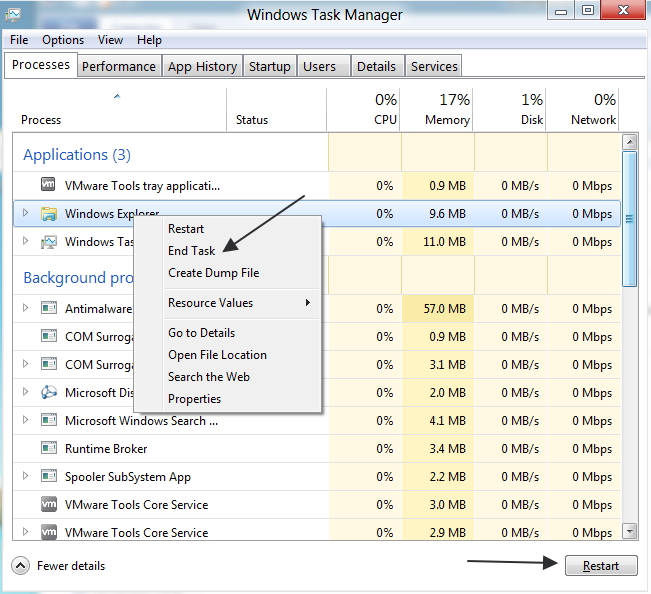The image size is (651, 594).
Task: Expand the Spooler SubSystem App group
Action: click(x=25, y=476)
